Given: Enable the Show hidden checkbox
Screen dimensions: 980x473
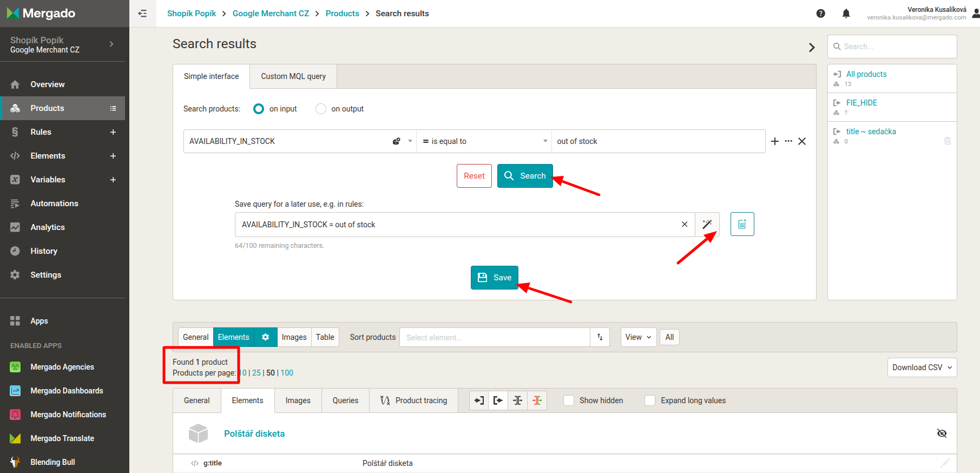Looking at the screenshot, I should pos(569,400).
